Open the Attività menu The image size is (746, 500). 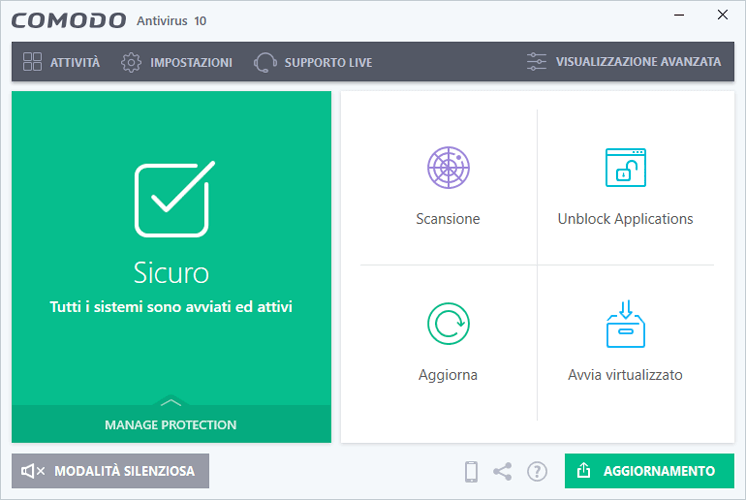(x=61, y=62)
